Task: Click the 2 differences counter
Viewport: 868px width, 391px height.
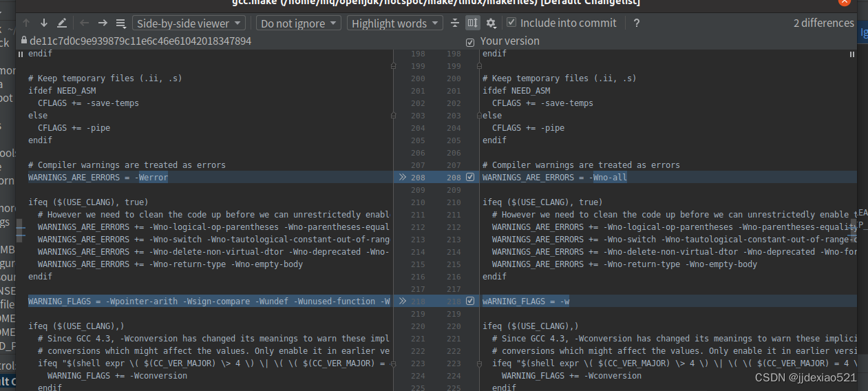Action: pos(823,23)
